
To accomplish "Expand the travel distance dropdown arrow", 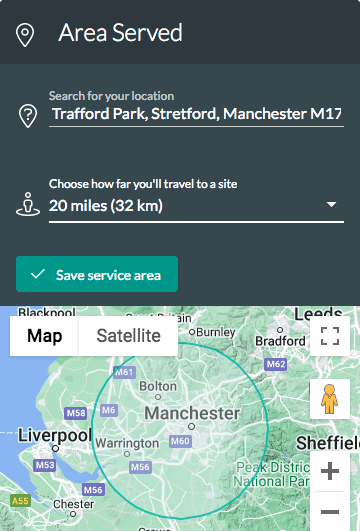I will 331,204.
